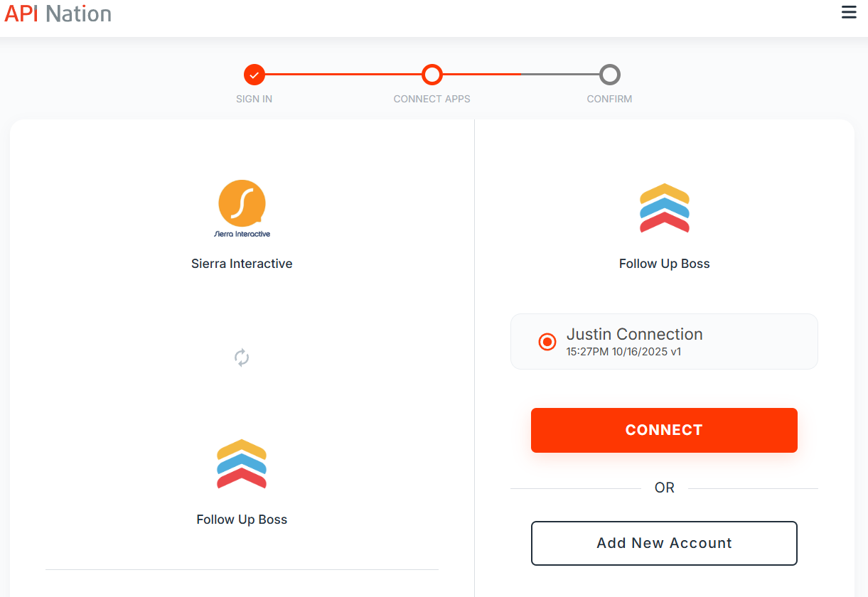The width and height of the screenshot is (868, 597).
Task: Click the right panel Follow Up Boss logo
Action: [665, 208]
